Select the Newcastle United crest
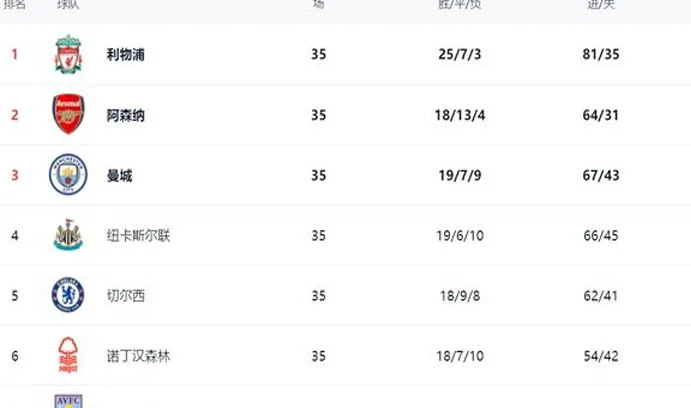Screen dimensions: 691x408 [x=68, y=235]
